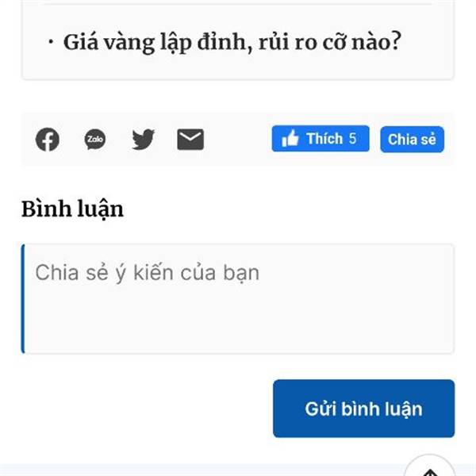
Task: Click the Thích text label
Action: point(324,138)
